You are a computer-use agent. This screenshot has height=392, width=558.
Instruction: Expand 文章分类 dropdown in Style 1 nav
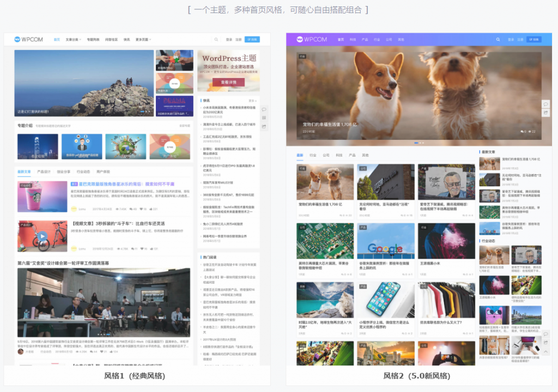pos(74,40)
